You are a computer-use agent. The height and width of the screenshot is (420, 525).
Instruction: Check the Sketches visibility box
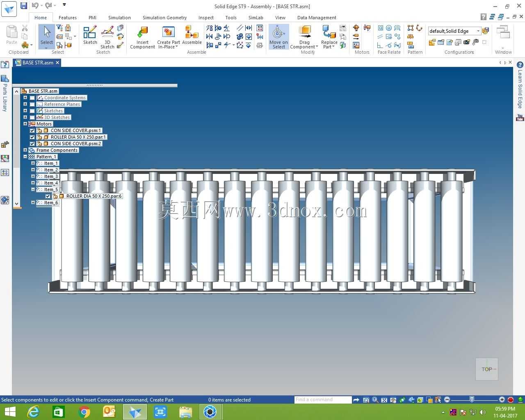pos(32,111)
